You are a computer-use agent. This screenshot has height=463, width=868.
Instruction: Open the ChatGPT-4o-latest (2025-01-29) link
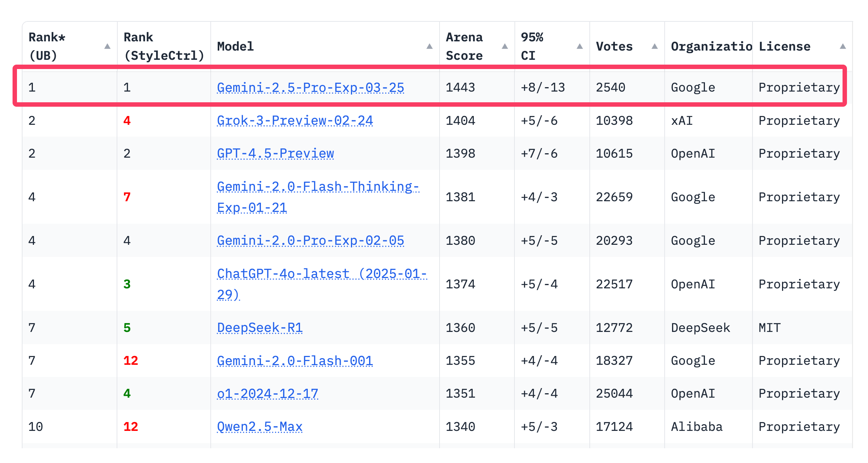(x=321, y=274)
